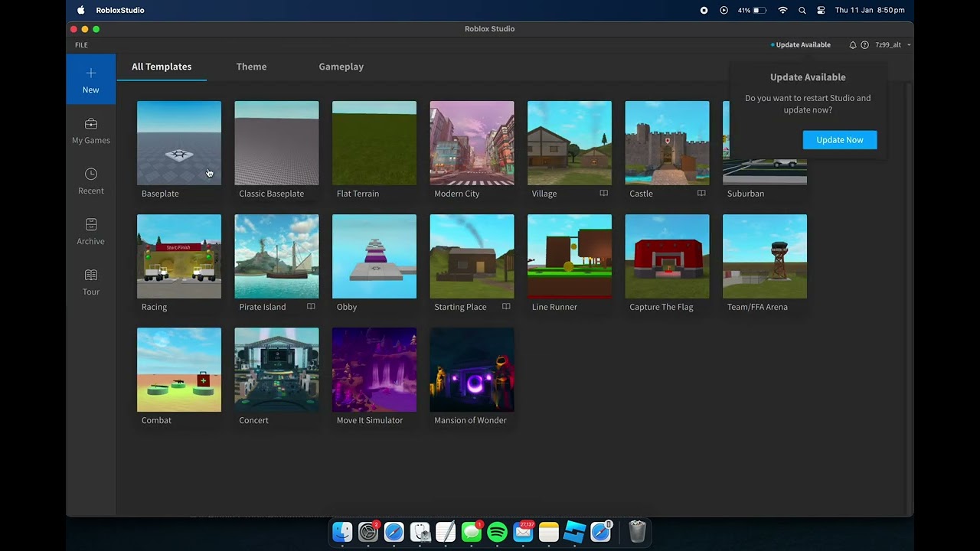Open the Recent clock icon
The height and width of the screenshot is (551, 980).
tap(90, 174)
